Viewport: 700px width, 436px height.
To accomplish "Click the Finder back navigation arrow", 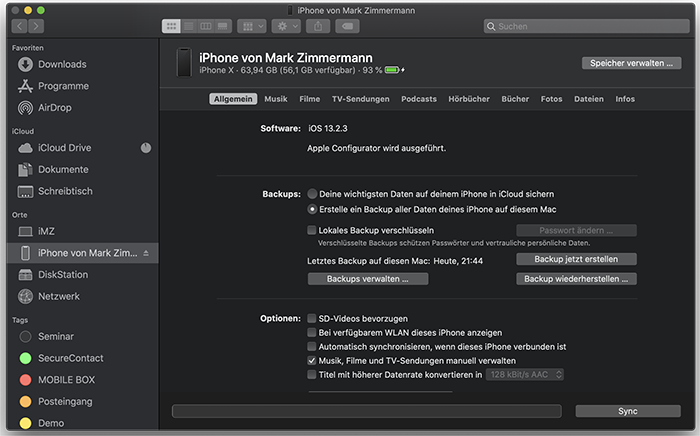I will 18,26.
